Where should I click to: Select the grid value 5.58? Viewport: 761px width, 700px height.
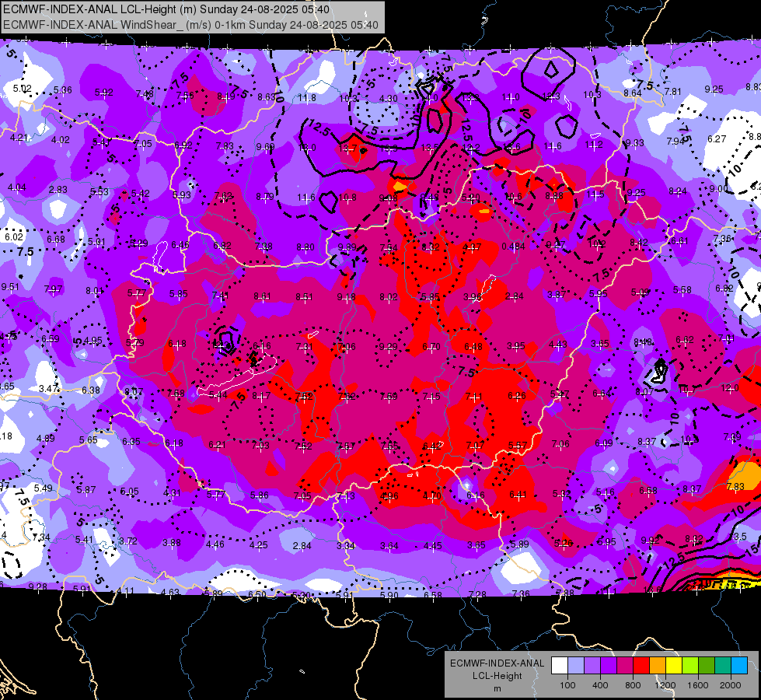(682, 290)
